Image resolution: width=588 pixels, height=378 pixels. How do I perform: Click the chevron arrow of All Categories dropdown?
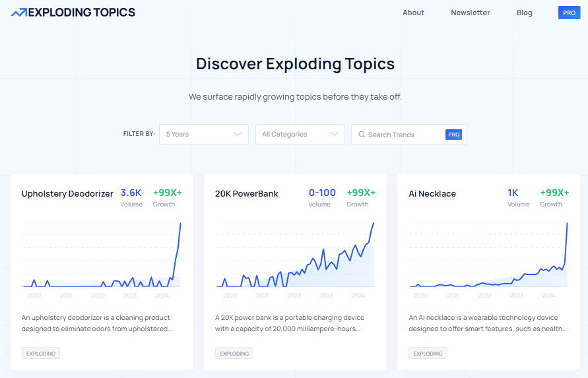tap(334, 135)
